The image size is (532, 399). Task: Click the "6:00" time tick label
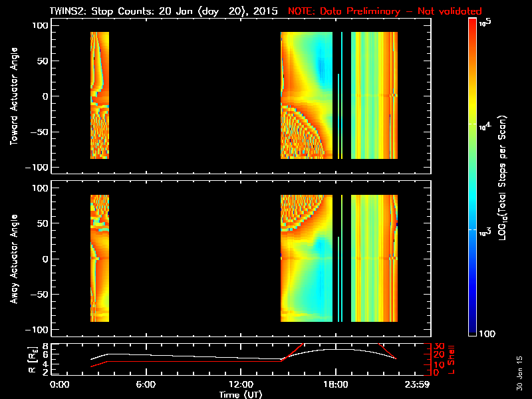[x=146, y=384]
